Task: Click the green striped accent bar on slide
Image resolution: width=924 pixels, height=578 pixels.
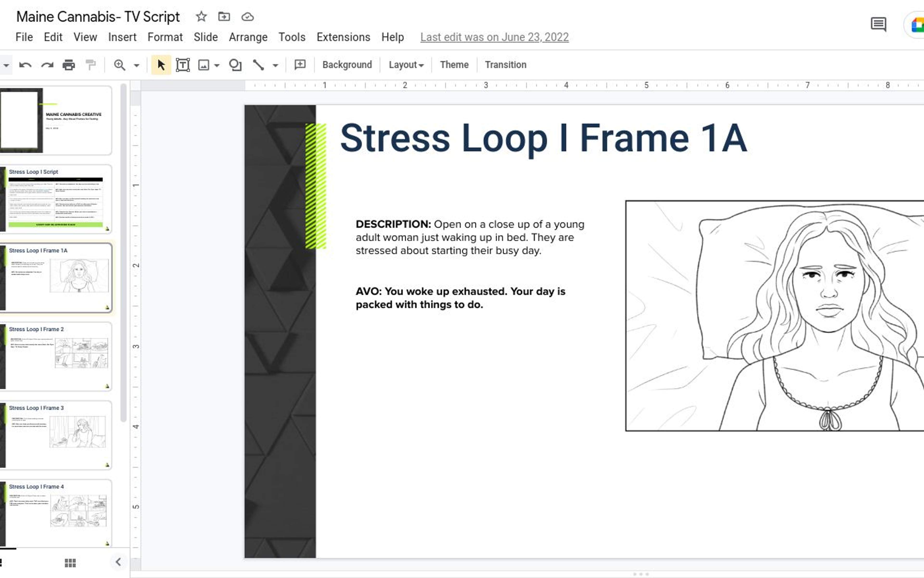Action: [316, 186]
